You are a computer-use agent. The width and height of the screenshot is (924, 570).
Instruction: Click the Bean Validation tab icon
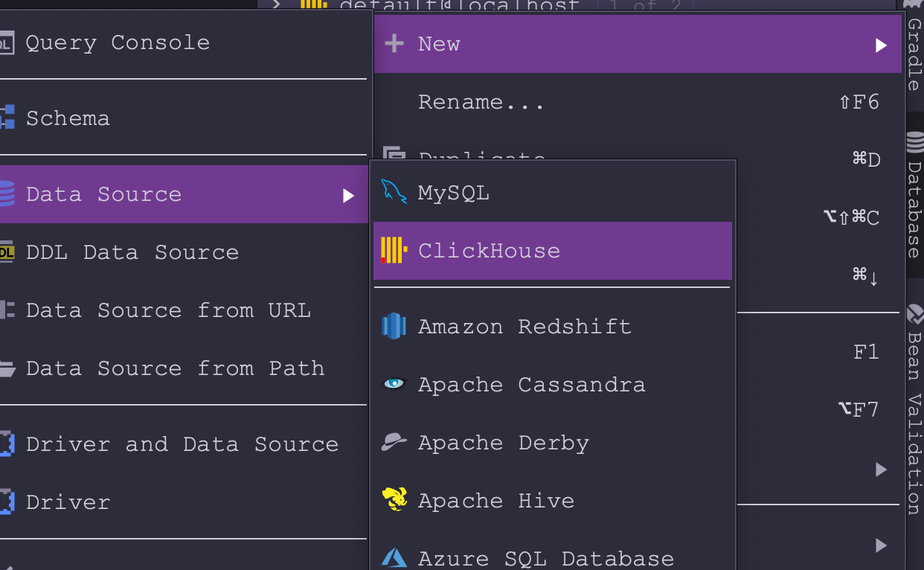point(915,313)
